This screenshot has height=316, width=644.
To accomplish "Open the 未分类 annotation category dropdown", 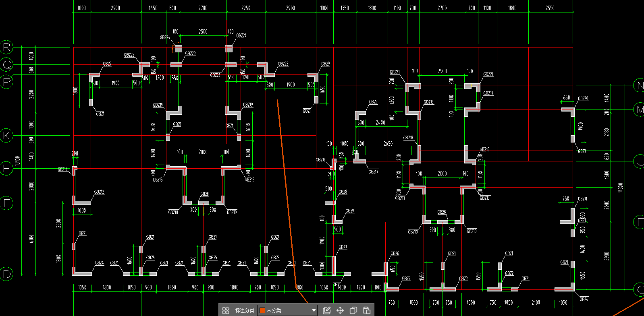I will pyautogui.click(x=287, y=310).
